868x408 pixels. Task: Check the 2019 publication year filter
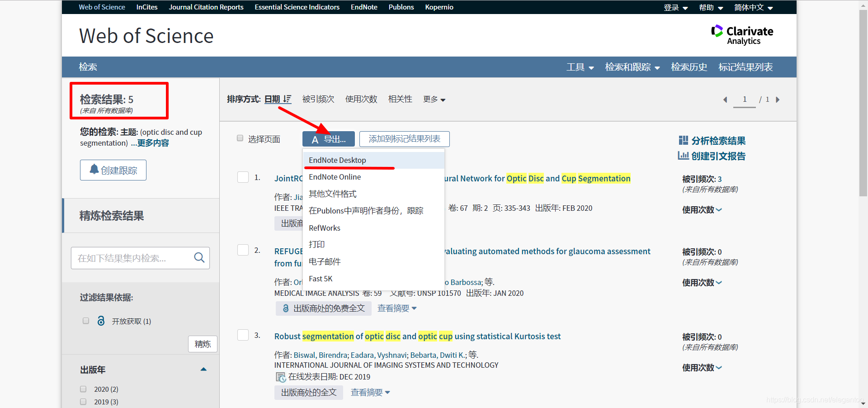pos(83,402)
